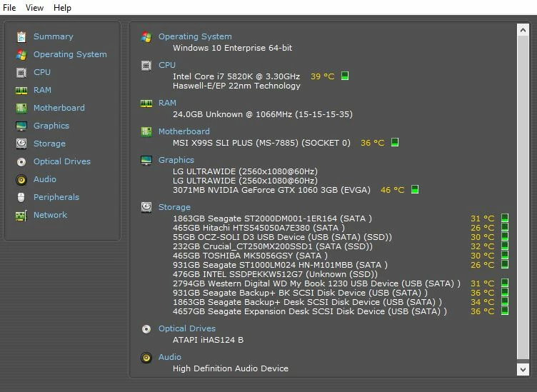Click the scrollbar up arrow

pos(523,30)
